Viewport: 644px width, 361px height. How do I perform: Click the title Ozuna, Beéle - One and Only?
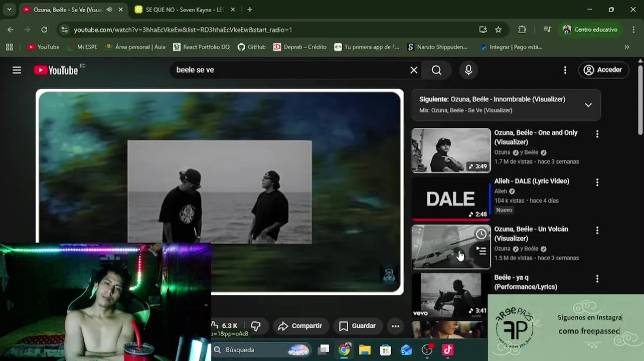(536, 137)
